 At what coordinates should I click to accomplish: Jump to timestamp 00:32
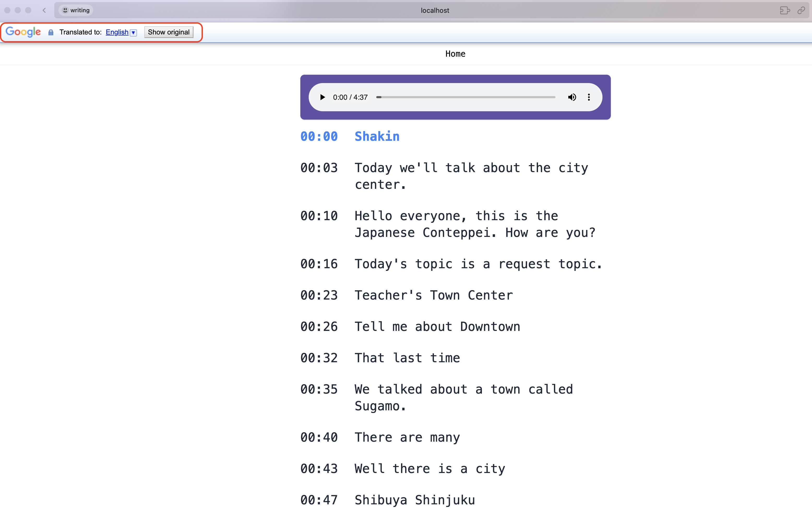pyautogui.click(x=319, y=358)
